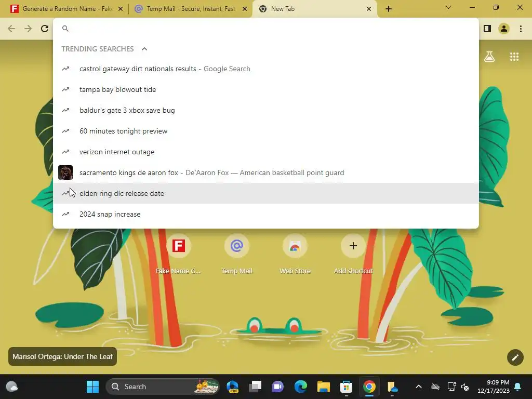Pick 'baldur's gate 3 xbox save bug' suggestion

[266, 110]
